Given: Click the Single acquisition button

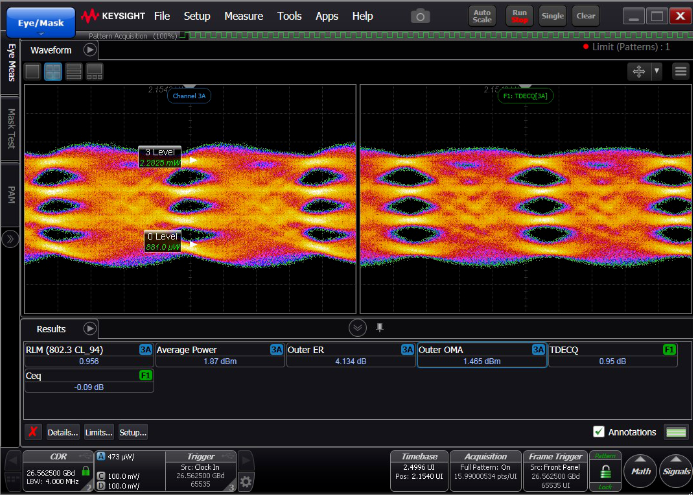Looking at the screenshot, I should point(552,16).
